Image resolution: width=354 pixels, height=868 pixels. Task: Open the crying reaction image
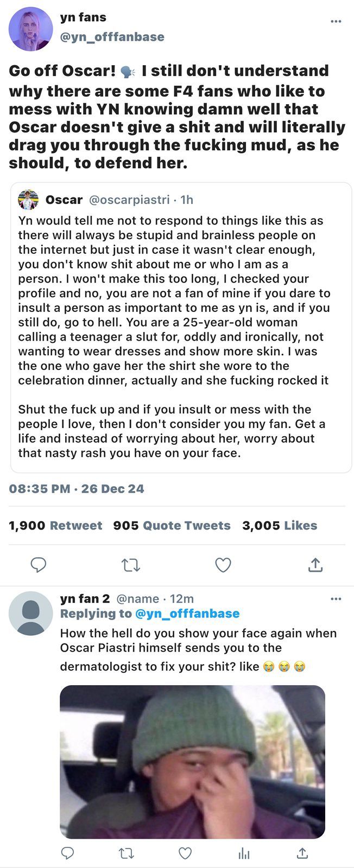192,762
